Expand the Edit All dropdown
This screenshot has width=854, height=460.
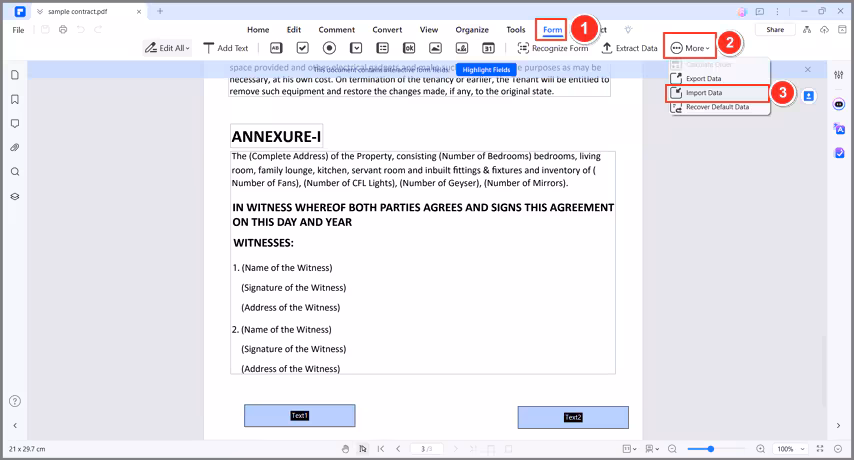(167, 48)
